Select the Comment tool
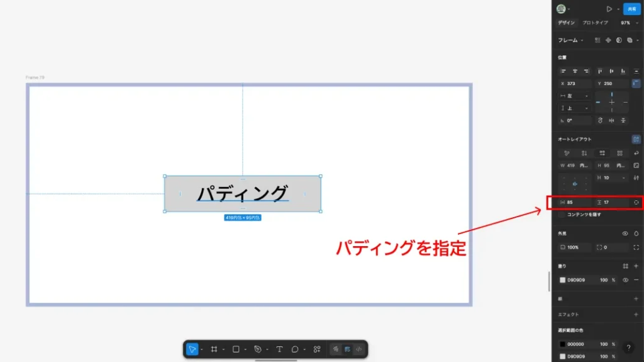Image resolution: width=644 pixels, height=362 pixels. click(x=295, y=349)
